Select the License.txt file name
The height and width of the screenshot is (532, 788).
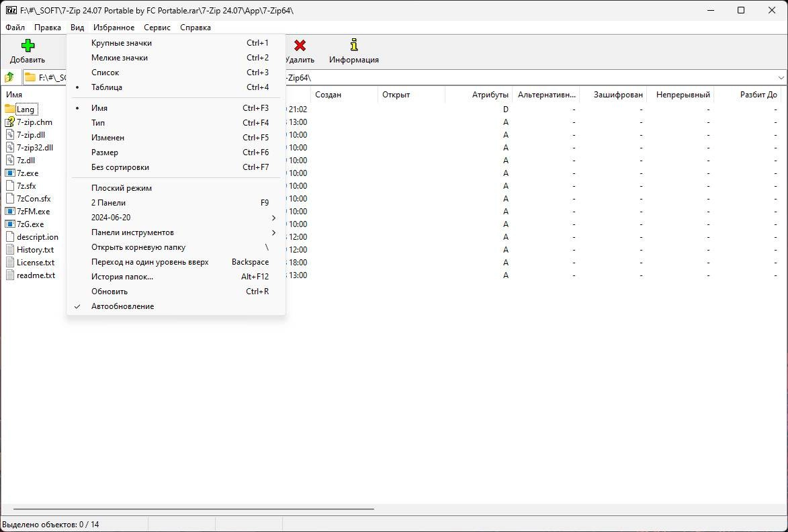click(x=36, y=262)
